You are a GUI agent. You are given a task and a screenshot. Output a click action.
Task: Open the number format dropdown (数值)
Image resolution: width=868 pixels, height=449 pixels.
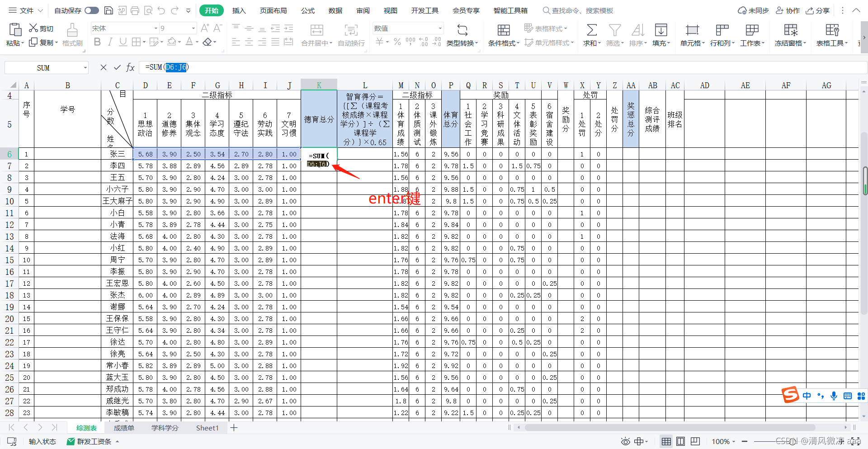(x=440, y=28)
